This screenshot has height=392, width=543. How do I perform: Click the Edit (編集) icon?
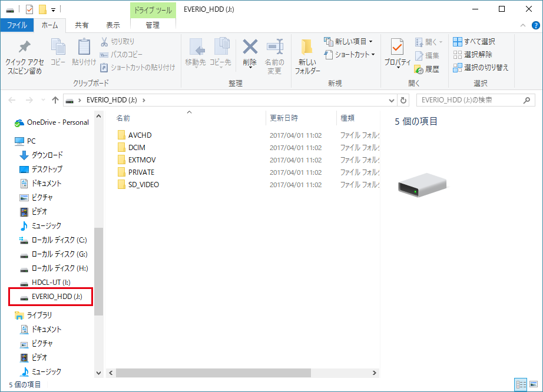419,55
